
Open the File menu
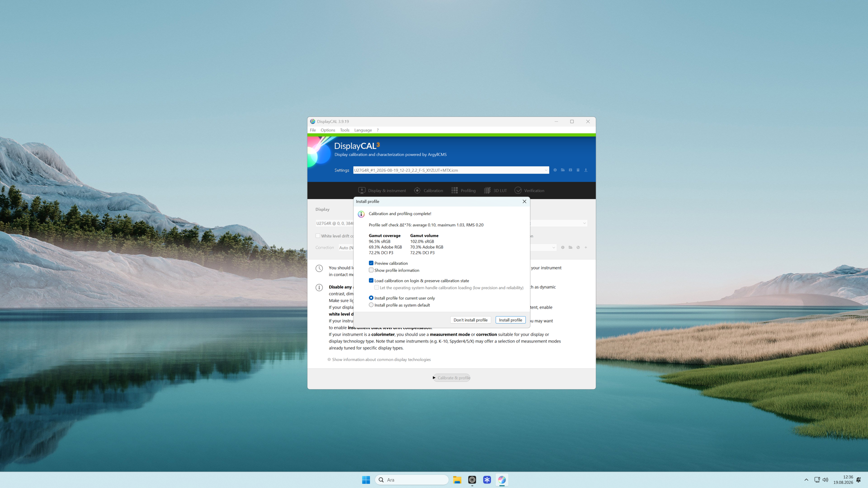313,130
